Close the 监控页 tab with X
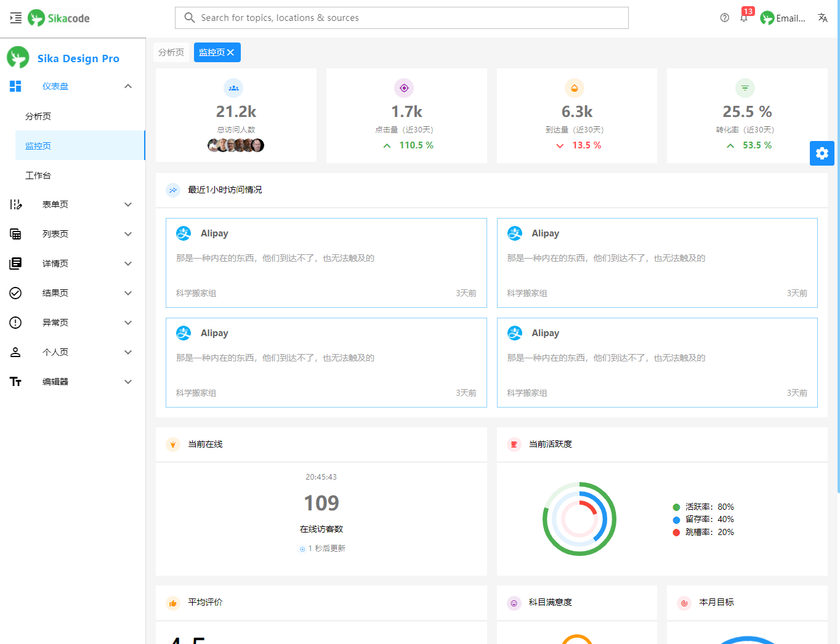Screen dimensions: 840x644 pos(231,52)
